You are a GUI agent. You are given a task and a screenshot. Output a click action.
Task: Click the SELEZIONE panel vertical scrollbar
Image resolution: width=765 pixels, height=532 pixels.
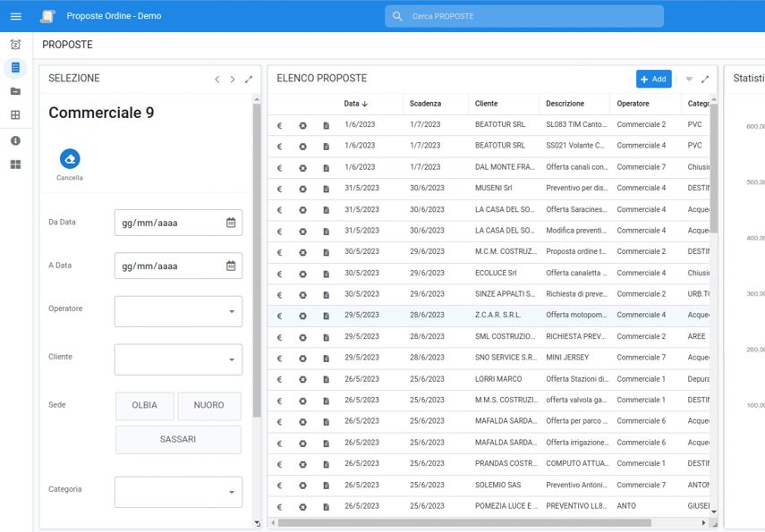coord(257,260)
